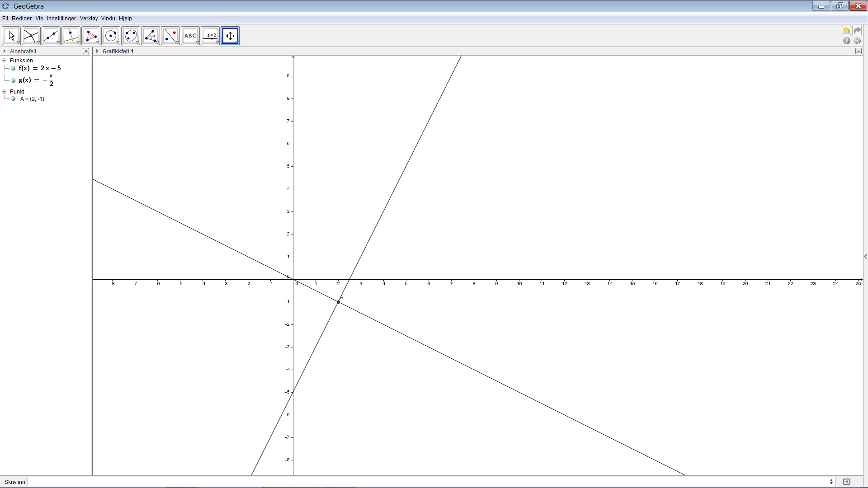
Task: Select the Polygon tool
Action: pos(91,36)
